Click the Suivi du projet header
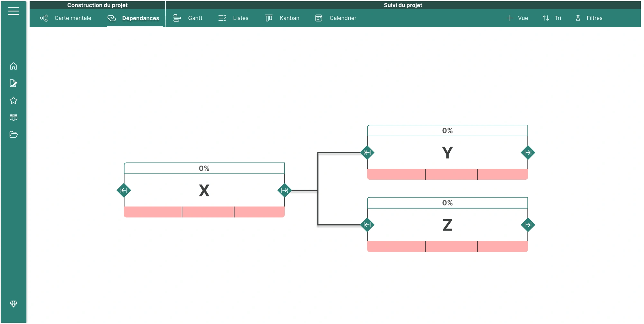The image size is (644, 324). point(403,5)
